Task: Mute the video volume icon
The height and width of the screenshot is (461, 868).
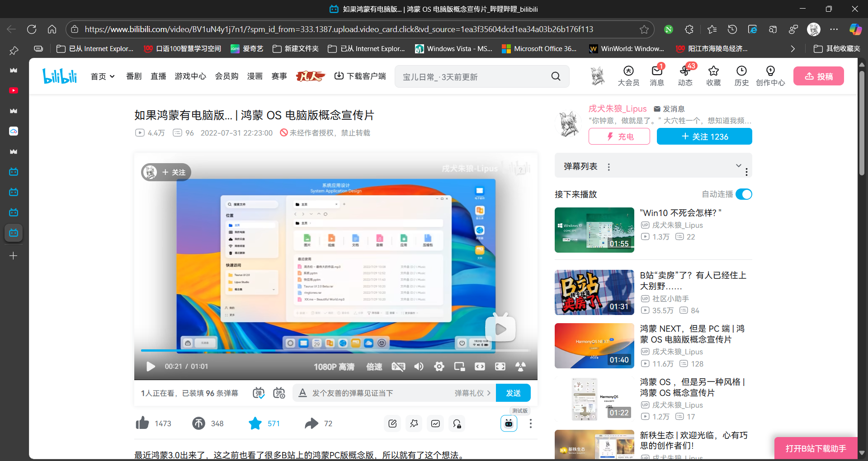Action: (x=419, y=367)
